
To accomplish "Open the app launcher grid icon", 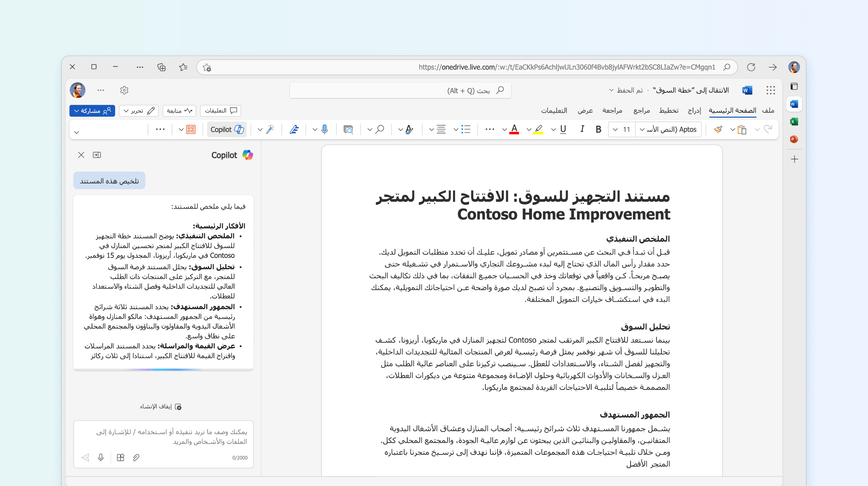I will tap(771, 90).
